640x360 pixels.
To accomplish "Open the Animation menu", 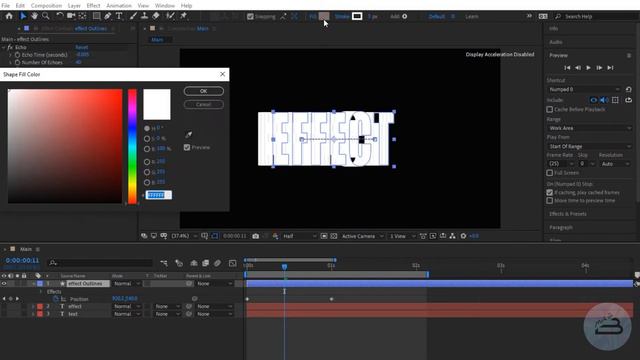I will point(119,5).
